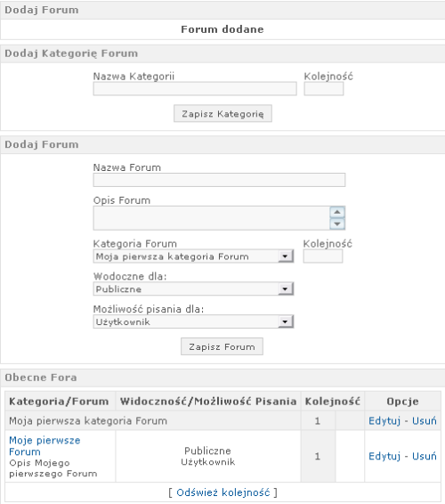Viewport: 445px width, 504px height.
Task: Click Usuń for Moja pierwsza kategoria Forum
Action: point(425,421)
